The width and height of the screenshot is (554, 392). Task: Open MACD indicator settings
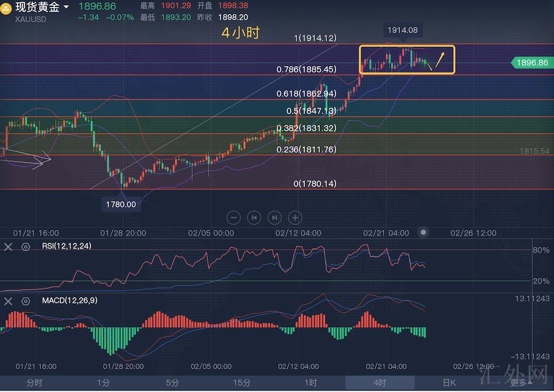tap(26, 301)
